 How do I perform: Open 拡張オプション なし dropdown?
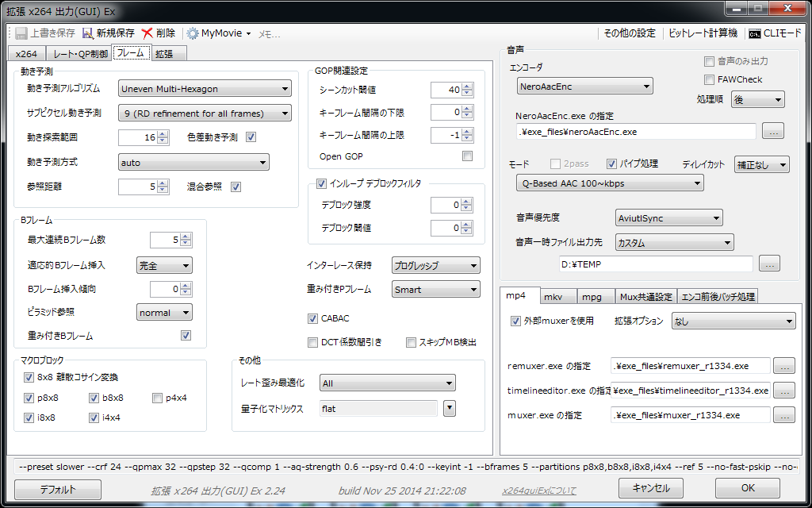pos(733,321)
